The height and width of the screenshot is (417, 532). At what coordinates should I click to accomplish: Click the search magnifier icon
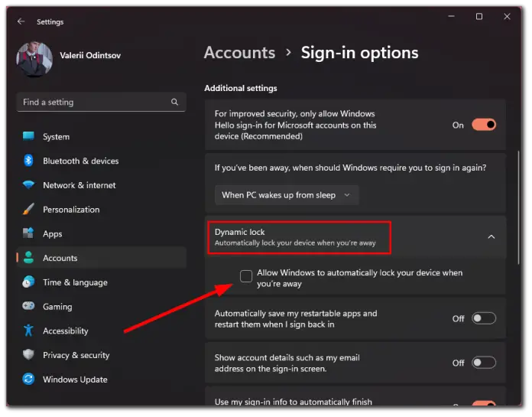pyautogui.click(x=175, y=102)
